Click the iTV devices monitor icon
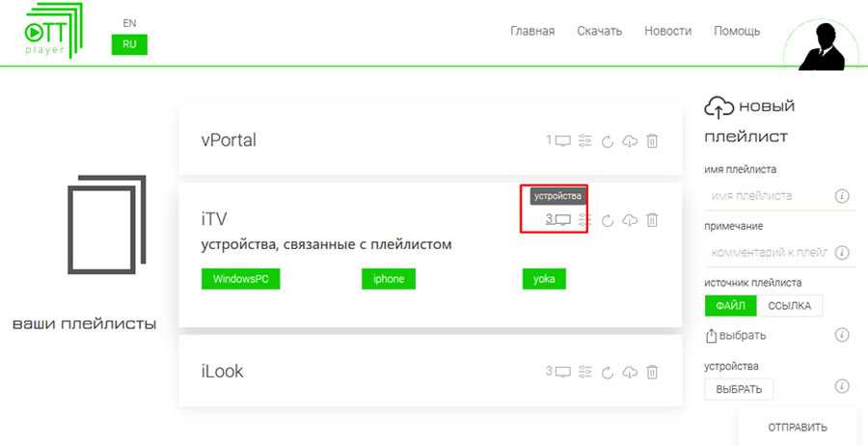Image resolution: width=868 pixels, height=446 pixels. pos(563,219)
